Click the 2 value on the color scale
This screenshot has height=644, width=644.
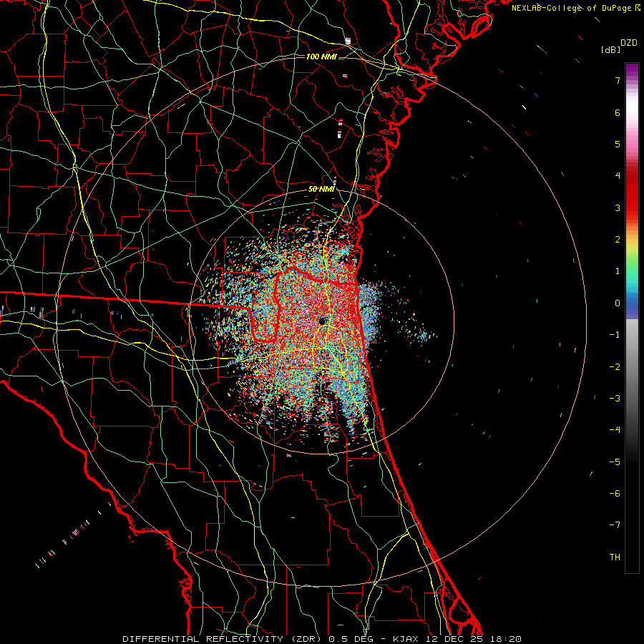point(618,240)
